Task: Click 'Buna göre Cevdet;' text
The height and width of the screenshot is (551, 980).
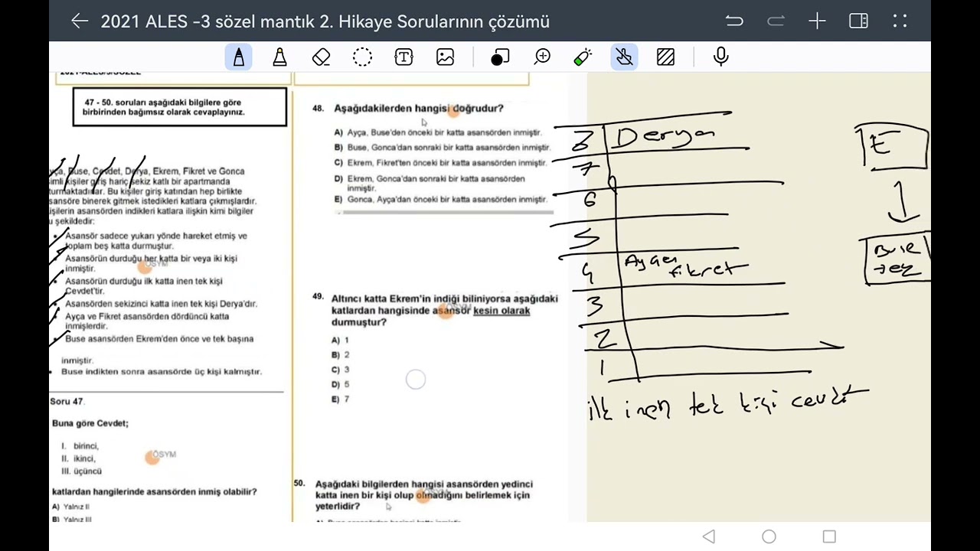Action: point(90,423)
